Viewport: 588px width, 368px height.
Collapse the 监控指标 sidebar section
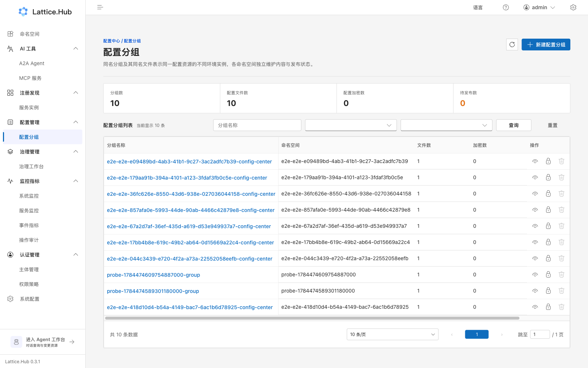tap(76, 181)
